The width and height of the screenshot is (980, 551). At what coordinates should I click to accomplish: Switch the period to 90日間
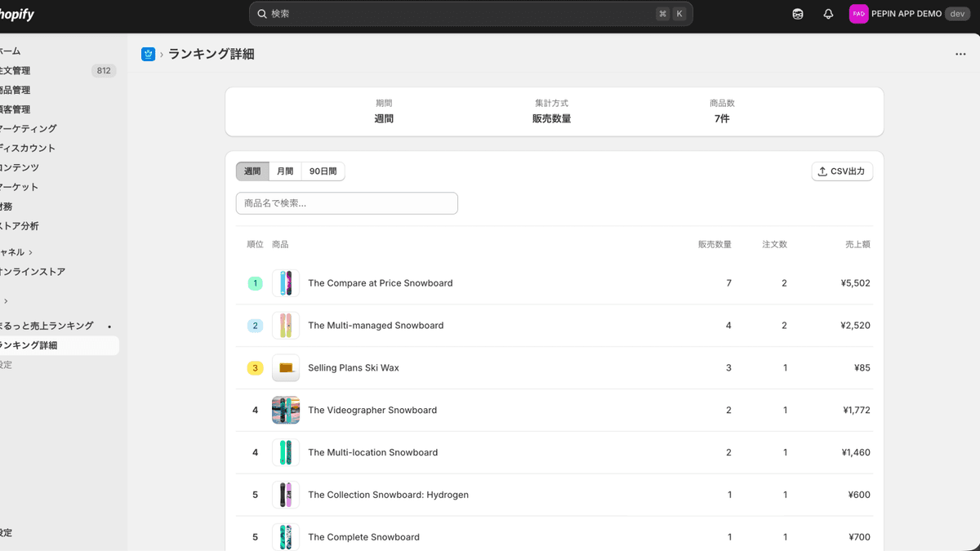(323, 171)
